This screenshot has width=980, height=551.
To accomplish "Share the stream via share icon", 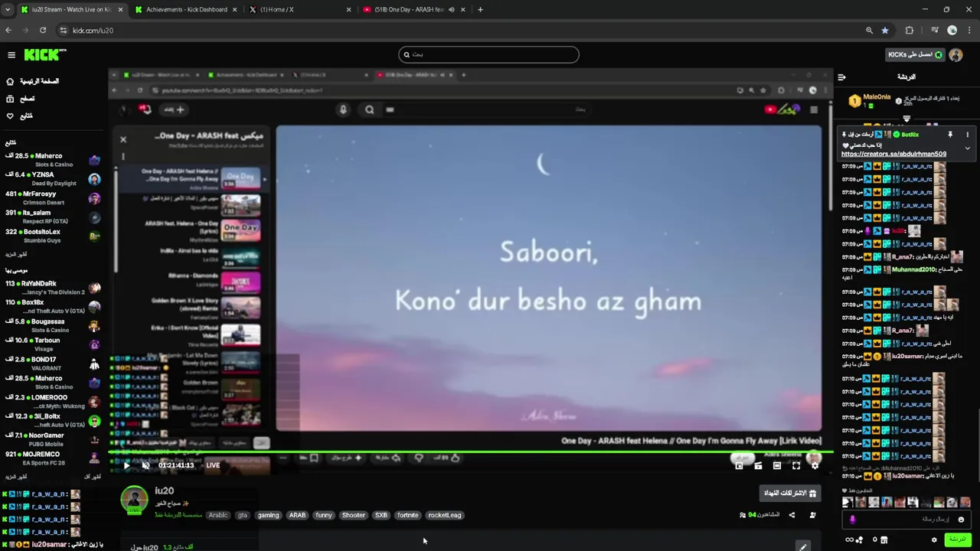I will [792, 515].
